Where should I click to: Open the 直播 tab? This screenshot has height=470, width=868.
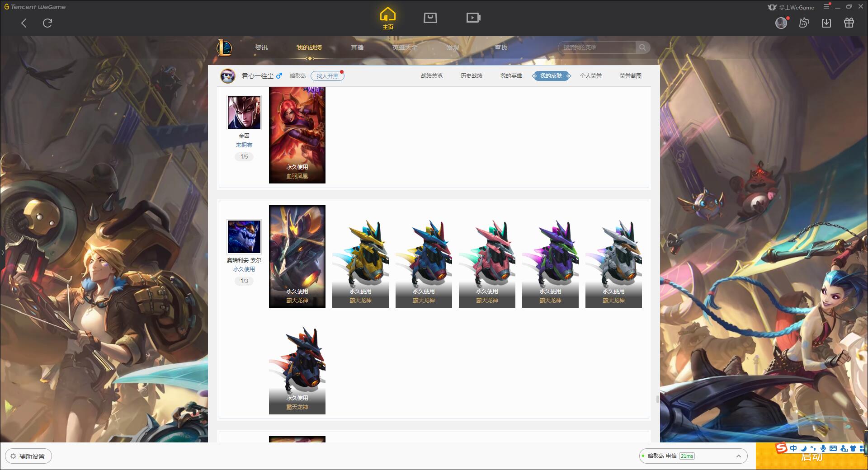357,47
